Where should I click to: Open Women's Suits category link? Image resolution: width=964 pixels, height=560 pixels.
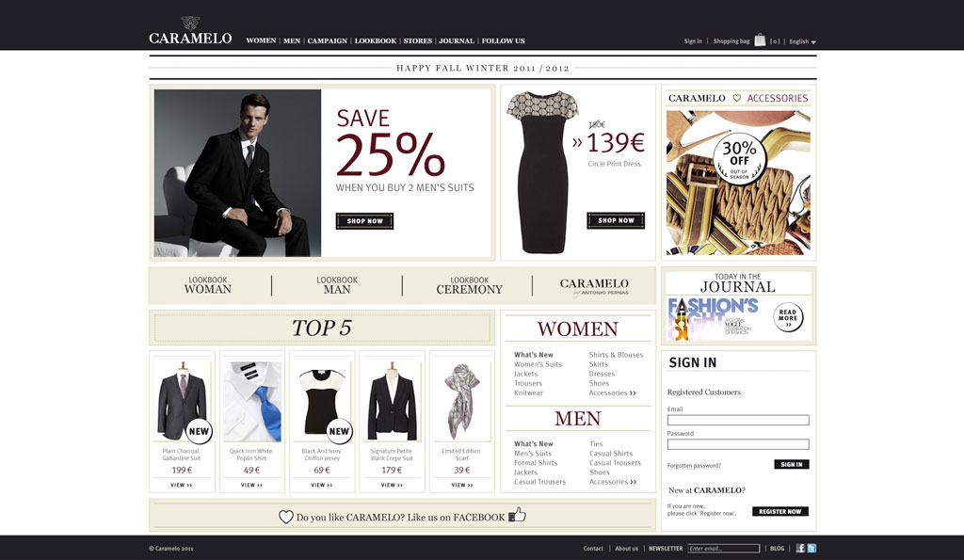pos(538,364)
